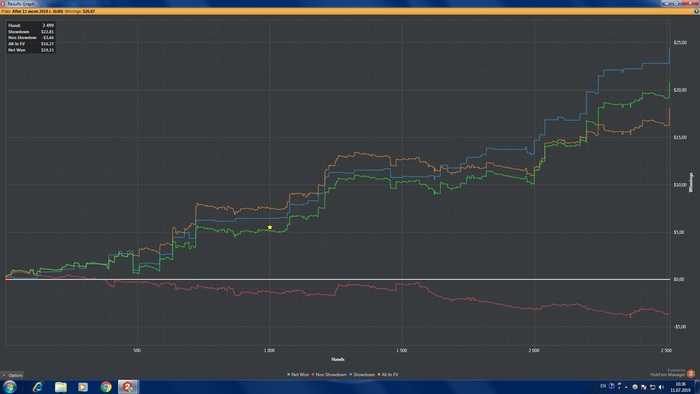
Task: Toggle the All-In EV legend entry
Action: click(x=388, y=374)
